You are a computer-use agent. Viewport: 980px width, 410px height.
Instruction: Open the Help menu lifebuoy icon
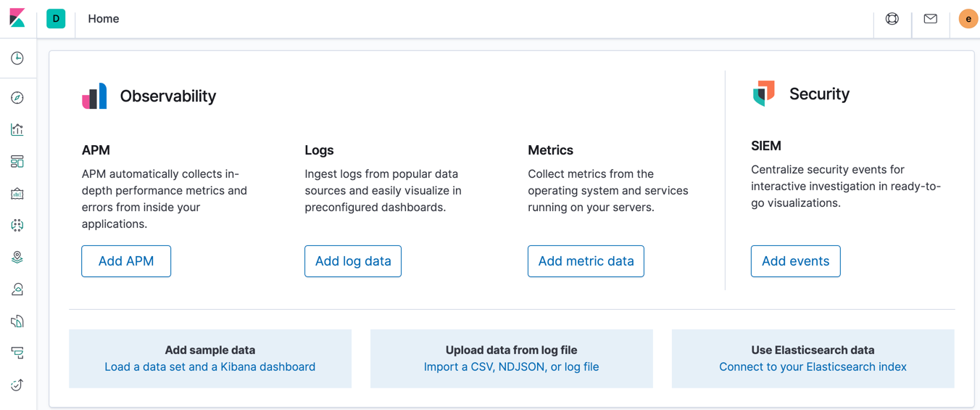[892, 19]
